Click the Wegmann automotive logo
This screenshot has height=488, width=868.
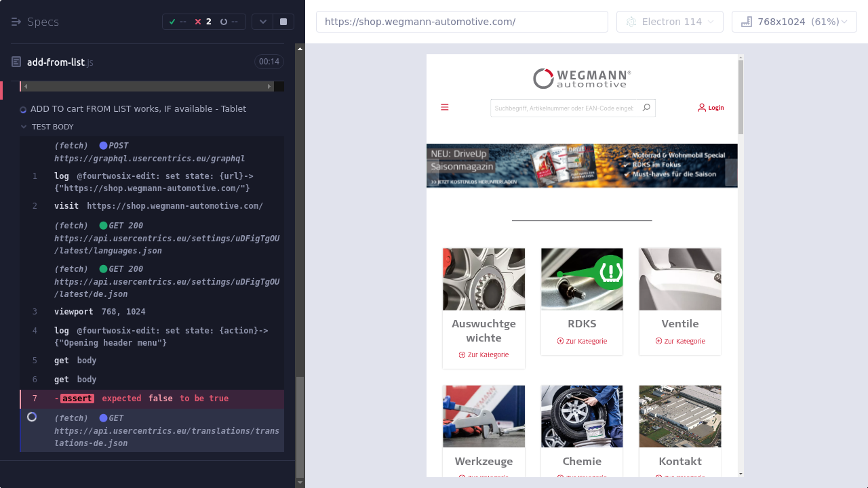pyautogui.click(x=582, y=79)
